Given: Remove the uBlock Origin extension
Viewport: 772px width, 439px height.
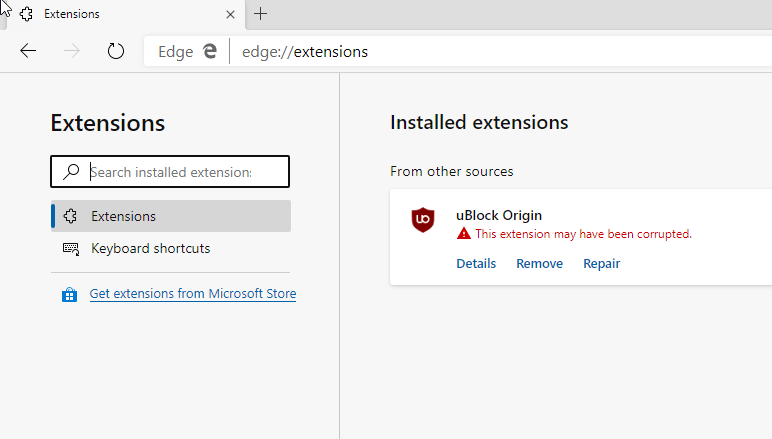Looking at the screenshot, I should (x=540, y=264).
